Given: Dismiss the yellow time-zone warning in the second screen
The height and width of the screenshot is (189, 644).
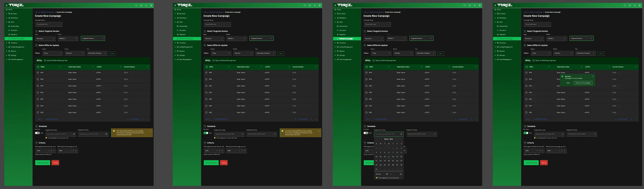Looking at the screenshot, I should [x=319, y=131].
